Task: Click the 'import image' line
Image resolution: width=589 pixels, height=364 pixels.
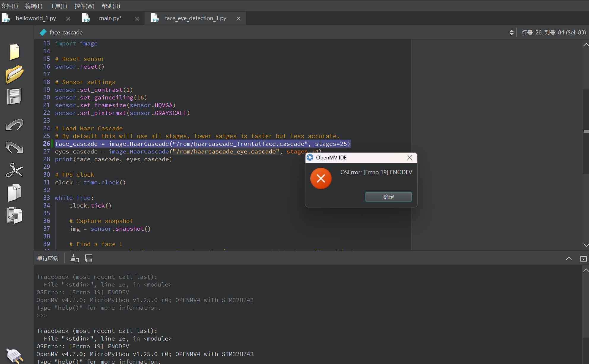Action: point(76,43)
